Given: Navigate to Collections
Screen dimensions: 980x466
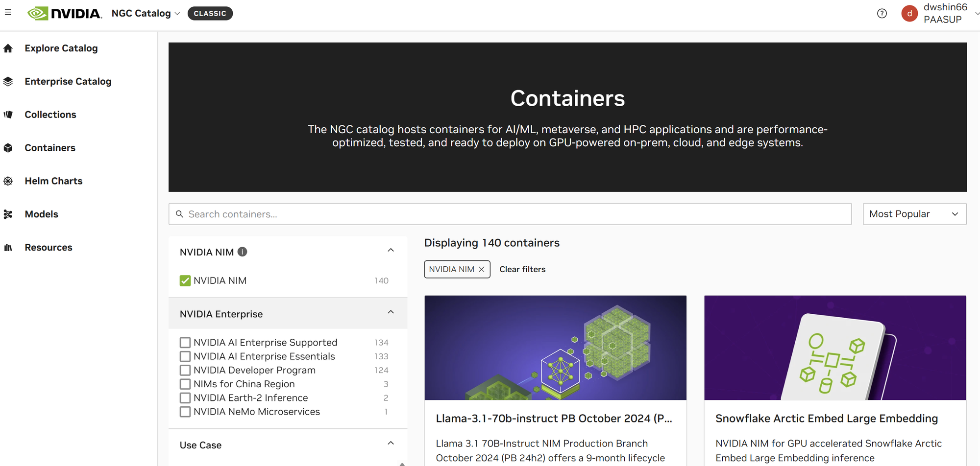Looking at the screenshot, I should 50,115.
